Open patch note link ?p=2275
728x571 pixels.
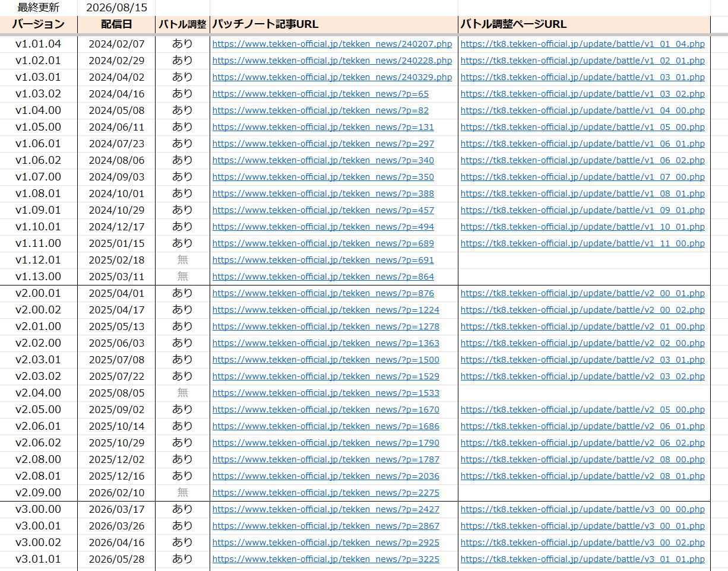(x=326, y=493)
